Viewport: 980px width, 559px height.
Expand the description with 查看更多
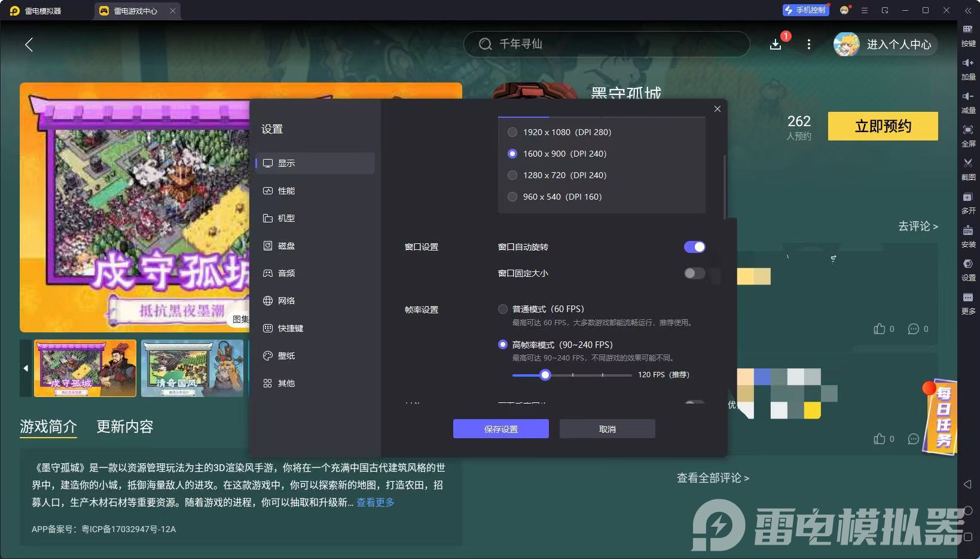[375, 502]
